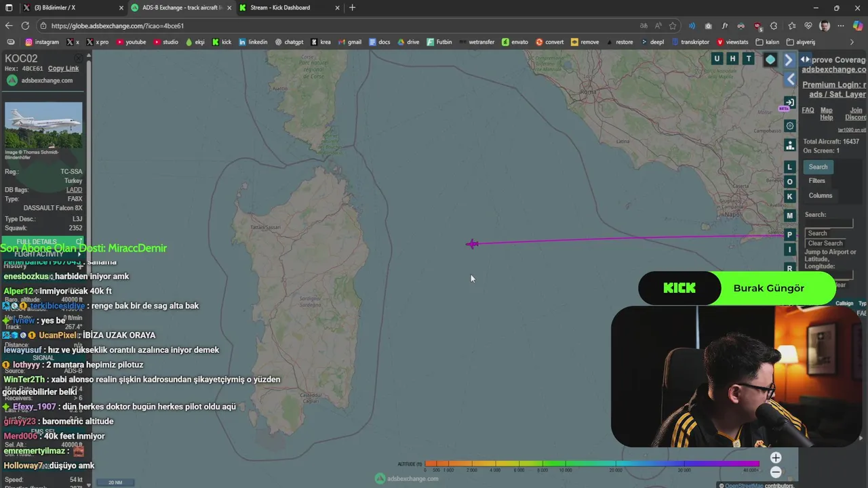868x488 pixels.
Task: Zoom out the map with minus button
Action: [x=776, y=472]
